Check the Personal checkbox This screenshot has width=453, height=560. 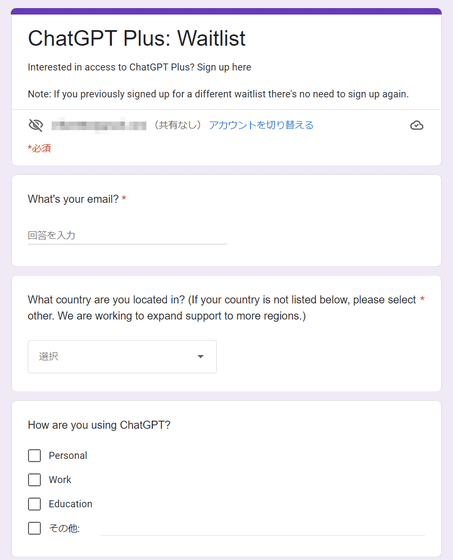[x=34, y=455]
